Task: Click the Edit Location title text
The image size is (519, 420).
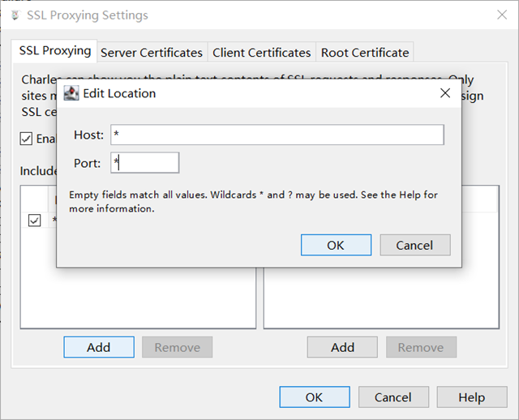Action: [119, 93]
